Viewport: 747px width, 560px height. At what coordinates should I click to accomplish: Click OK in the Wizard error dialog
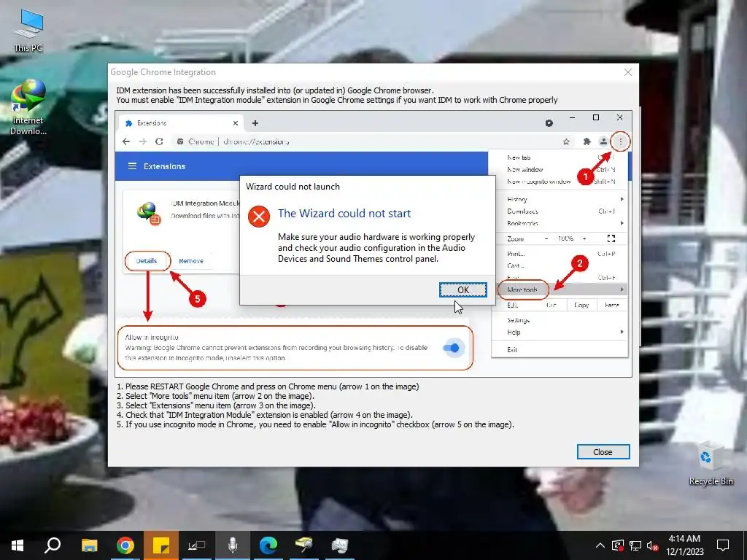click(463, 289)
